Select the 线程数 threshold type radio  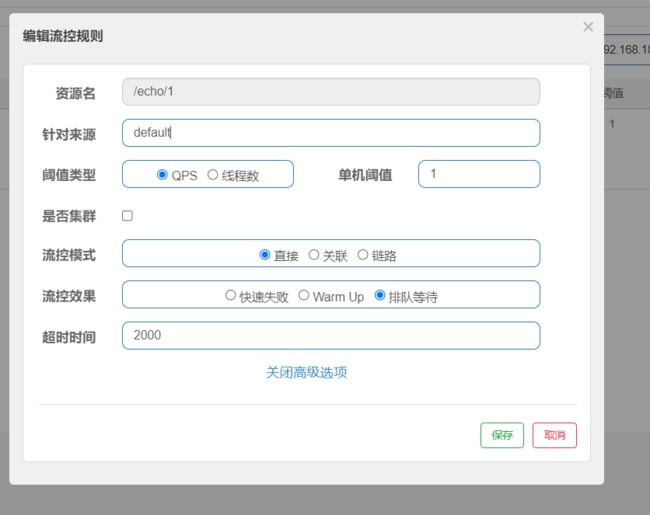[213, 175]
